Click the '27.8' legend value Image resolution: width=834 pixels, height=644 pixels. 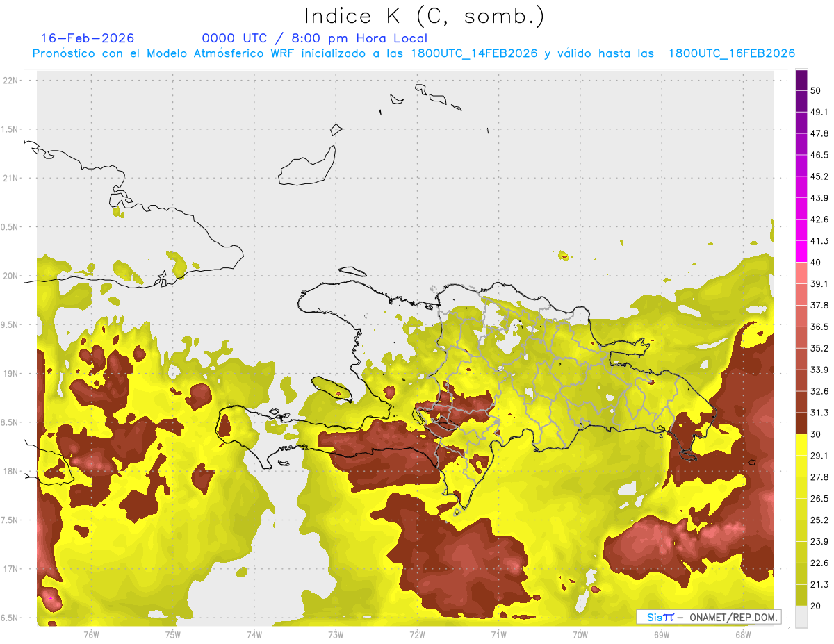[819, 477]
